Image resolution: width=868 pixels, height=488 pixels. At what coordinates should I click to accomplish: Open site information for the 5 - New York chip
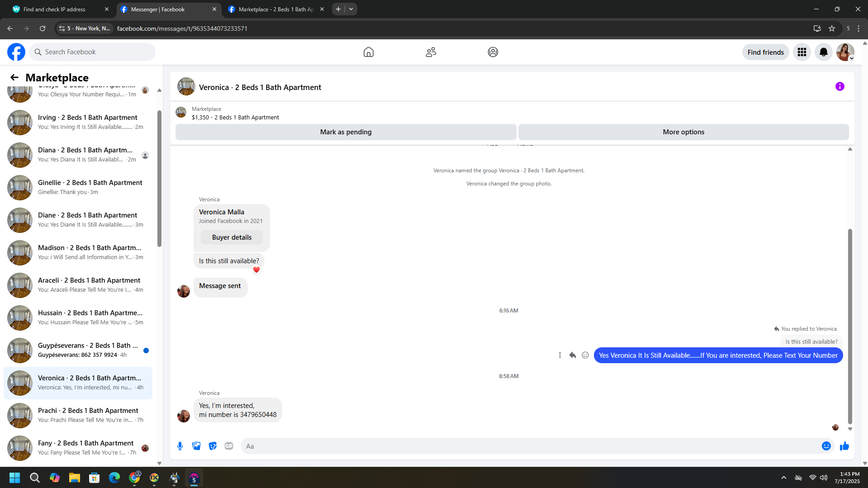[85, 28]
